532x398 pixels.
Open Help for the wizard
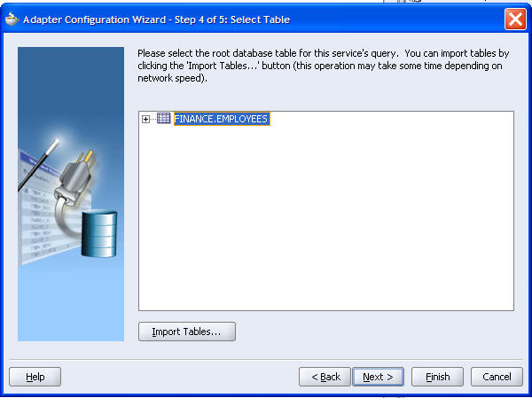[x=35, y=377]
